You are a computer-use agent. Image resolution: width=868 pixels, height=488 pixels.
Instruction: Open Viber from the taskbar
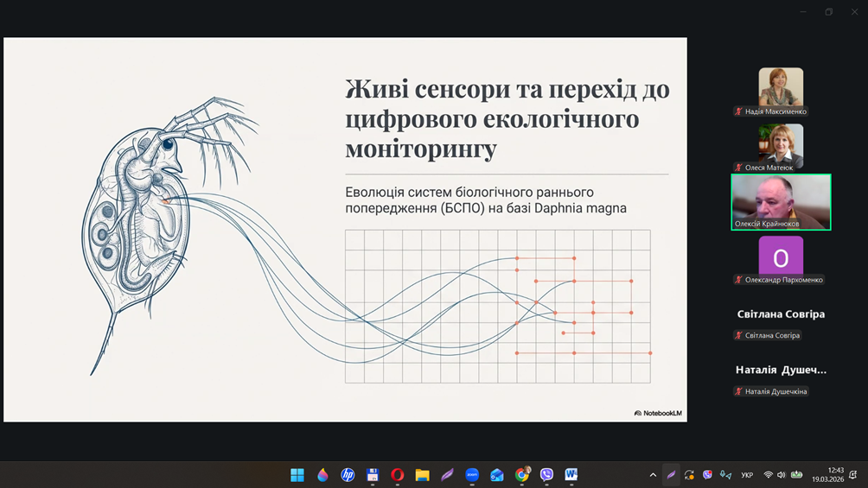coord(546,474)
